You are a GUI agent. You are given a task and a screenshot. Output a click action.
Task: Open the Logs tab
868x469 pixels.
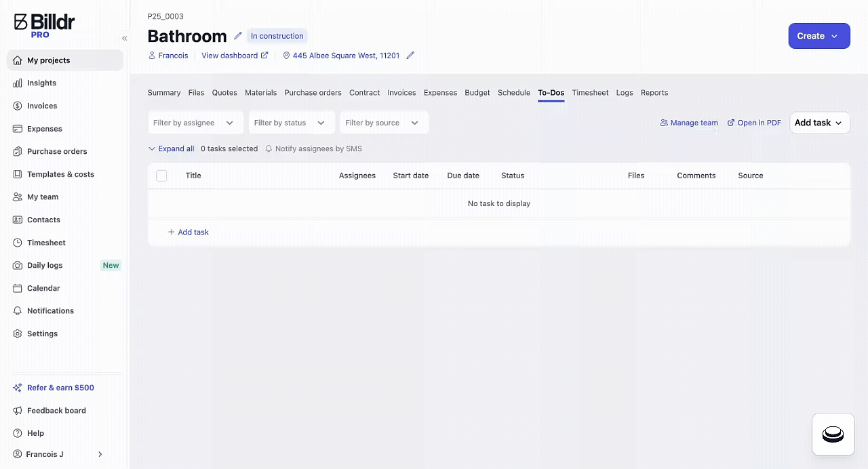point(625,93)
